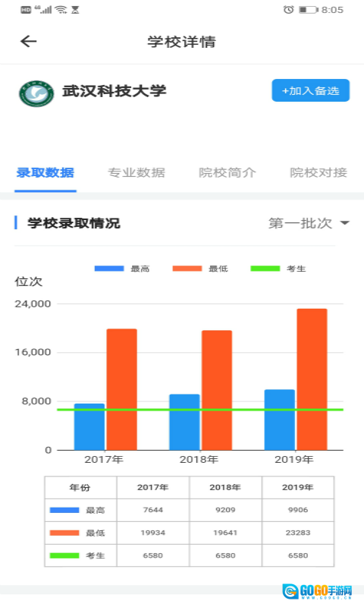The height and width of the screenshot is (607, 364).
Task: Open the 院校对接 tab
Action: (x=318, y=173)
